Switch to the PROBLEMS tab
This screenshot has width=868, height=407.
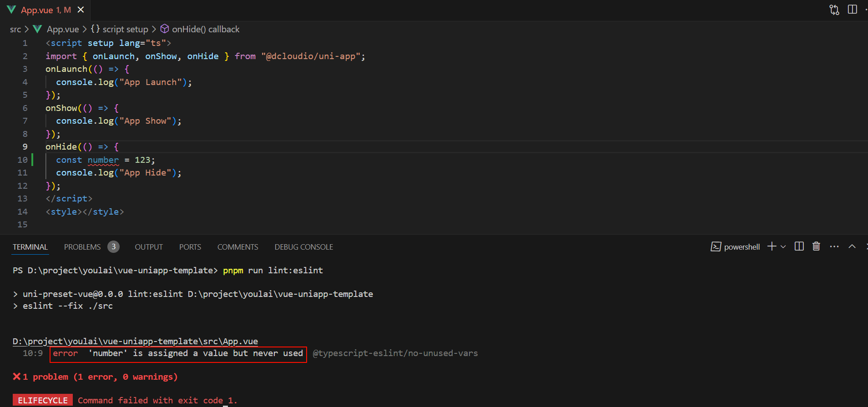(82, 247)
